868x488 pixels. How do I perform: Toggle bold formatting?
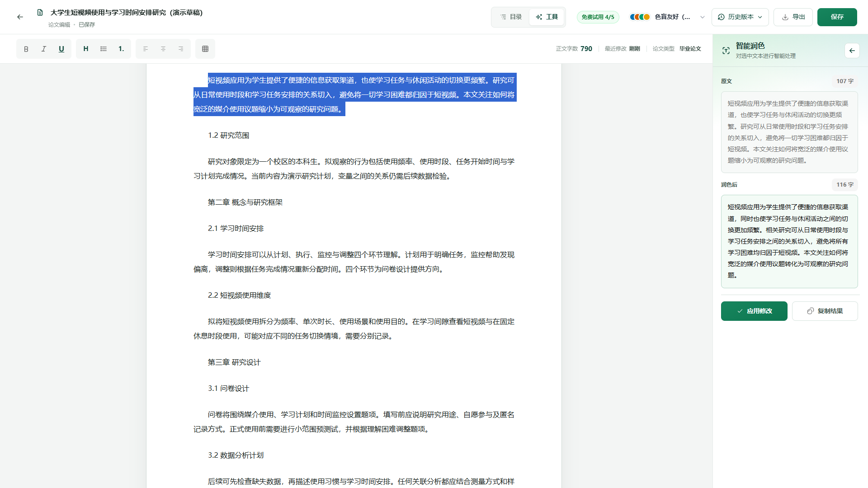(x=26, y=49)
